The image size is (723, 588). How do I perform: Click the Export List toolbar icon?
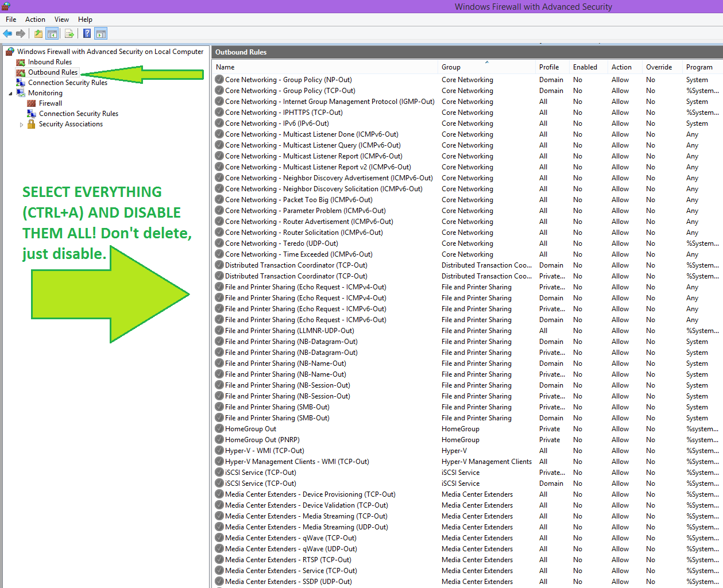69,33
